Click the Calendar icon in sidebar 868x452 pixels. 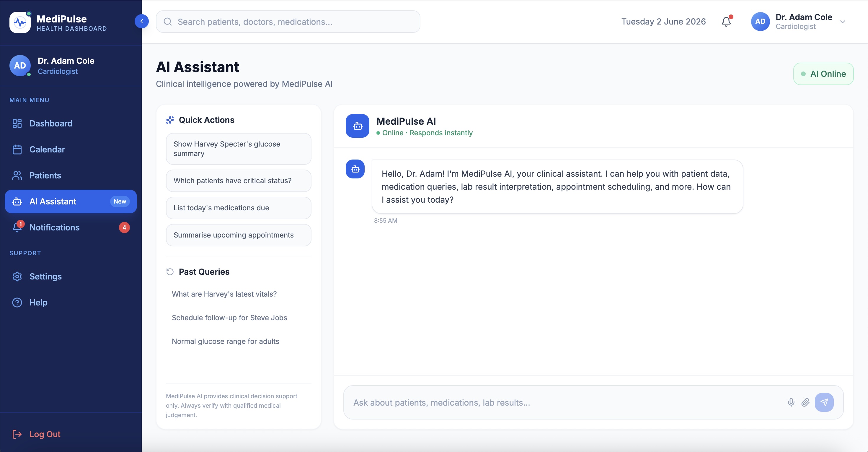(x=17, y=149)
